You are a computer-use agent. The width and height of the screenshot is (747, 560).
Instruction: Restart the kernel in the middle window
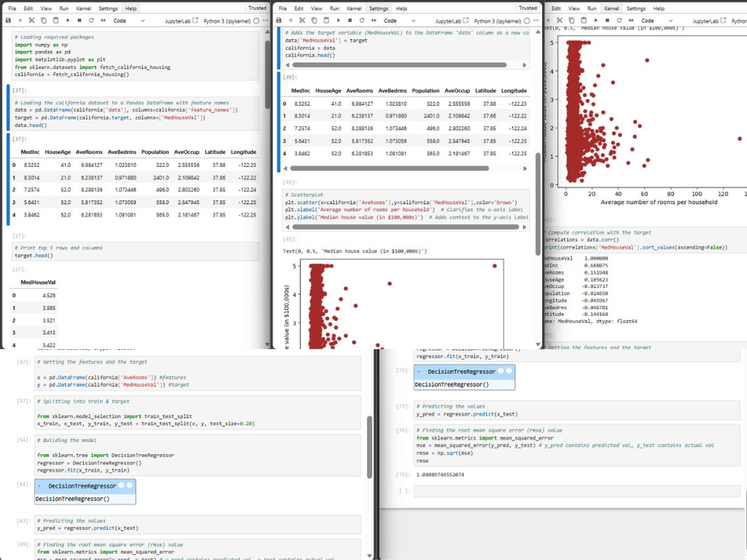[362, 20]
